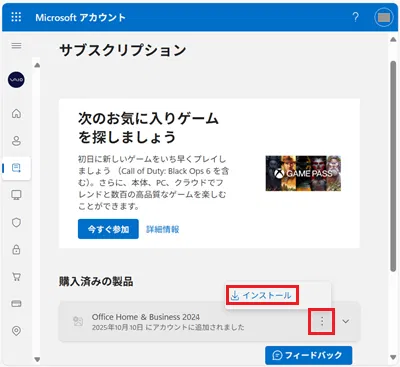
Task: Click the サブスクリプション page heading
Action: pyautogui.click(x=123, y=51)
